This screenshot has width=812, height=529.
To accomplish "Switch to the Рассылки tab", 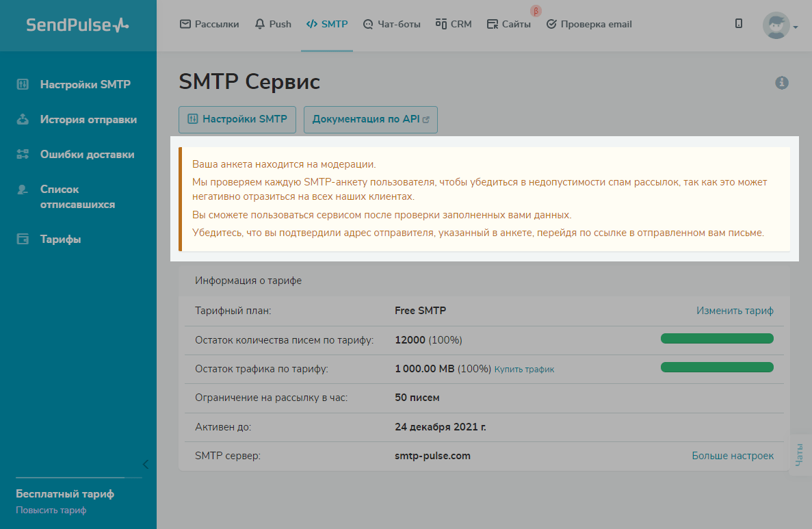I will tap(209, 24).
